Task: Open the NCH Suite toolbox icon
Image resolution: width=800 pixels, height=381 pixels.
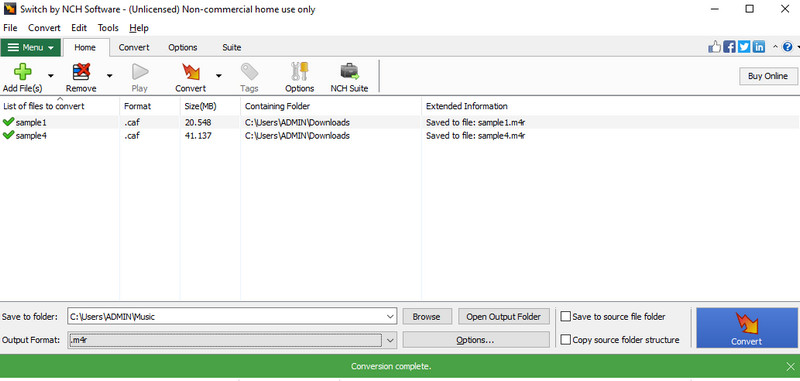Action: pyautogui.click(x=349, y=72)
